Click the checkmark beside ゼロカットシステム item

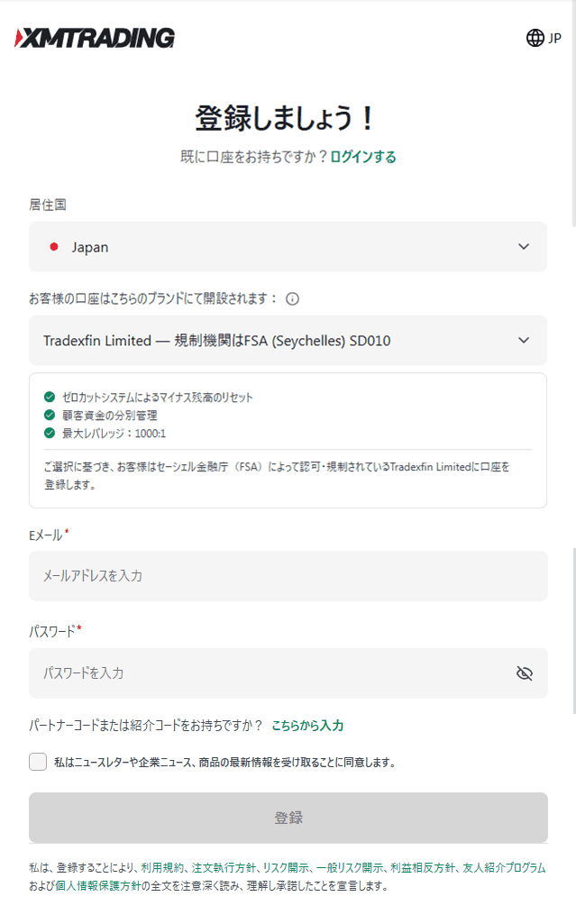point(50,398)
